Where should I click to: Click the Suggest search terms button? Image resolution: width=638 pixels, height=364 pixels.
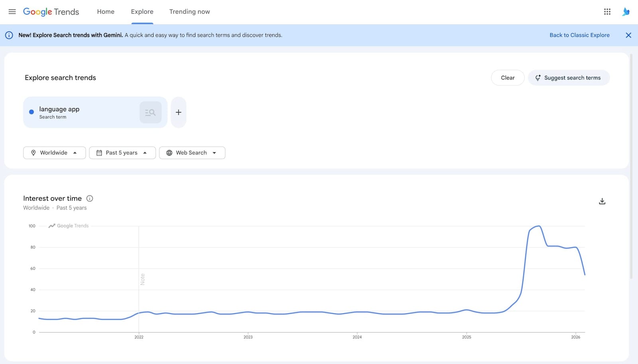tap(569, 78)
